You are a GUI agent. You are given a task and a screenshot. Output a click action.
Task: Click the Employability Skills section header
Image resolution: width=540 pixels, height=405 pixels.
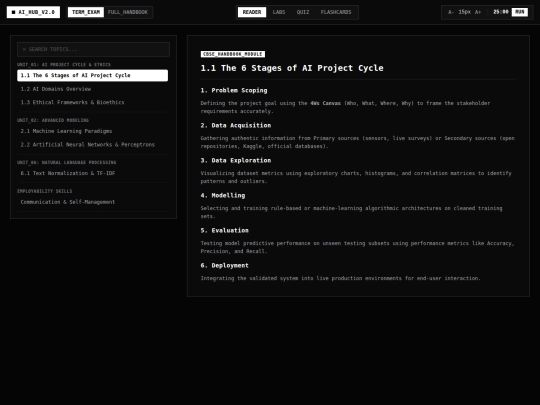click(45, 191)
